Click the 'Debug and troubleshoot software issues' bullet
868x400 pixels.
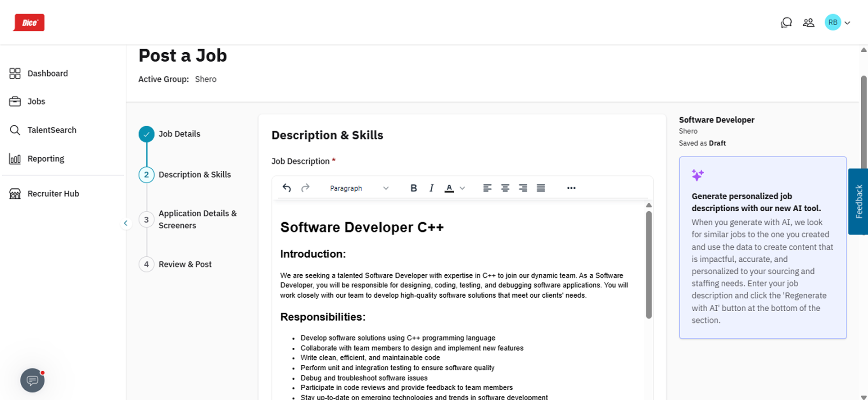(x=364, y=378)
